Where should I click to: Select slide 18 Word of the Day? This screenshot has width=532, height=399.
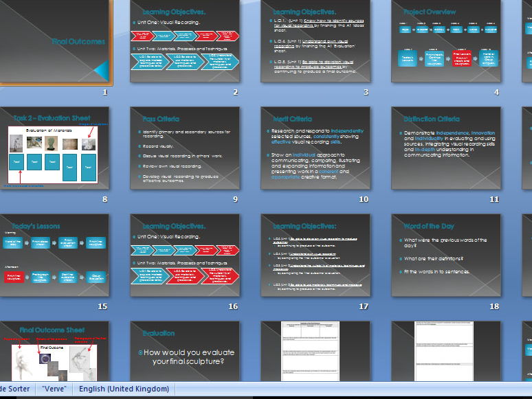tap(446, 255)
